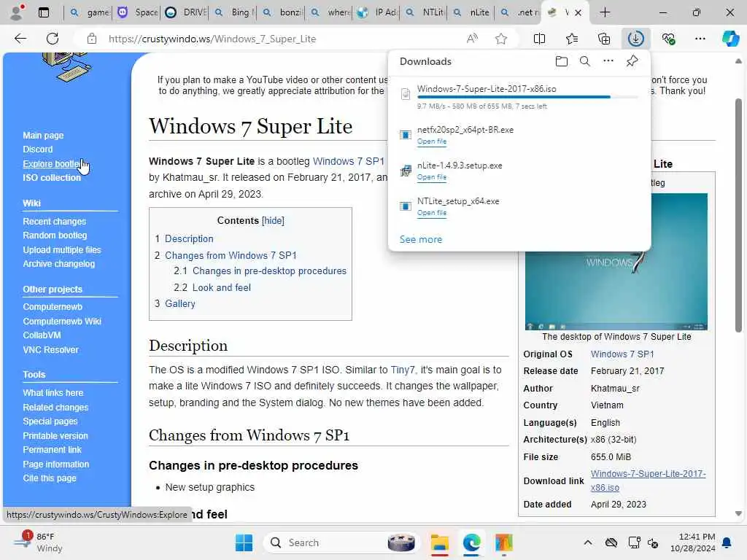Click Windows 7 SP1 link in infobox

pos(622,354)
